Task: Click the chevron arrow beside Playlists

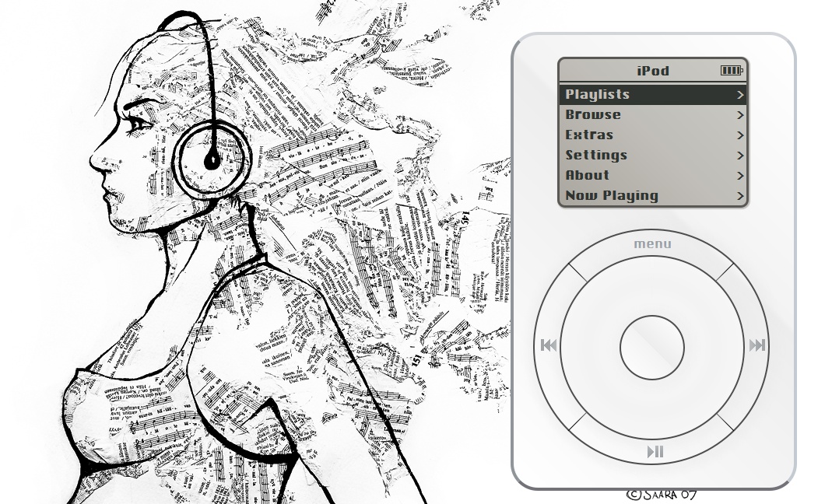Action: (740, 95)
